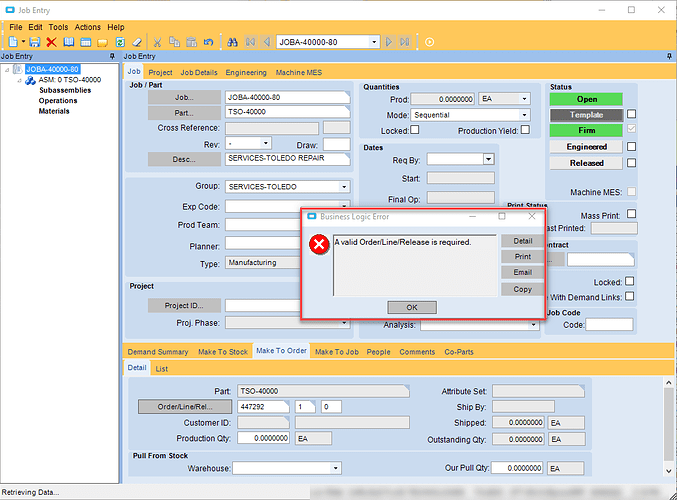Enable the Mass Print checkbox
The image size is (677, 500).
[x=631, y=214]
